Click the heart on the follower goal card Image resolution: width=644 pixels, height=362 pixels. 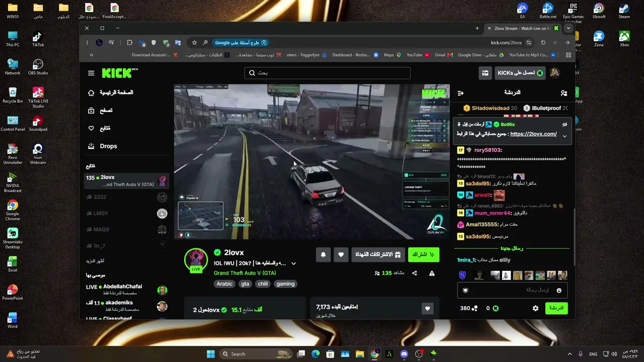tap(427, 309)
